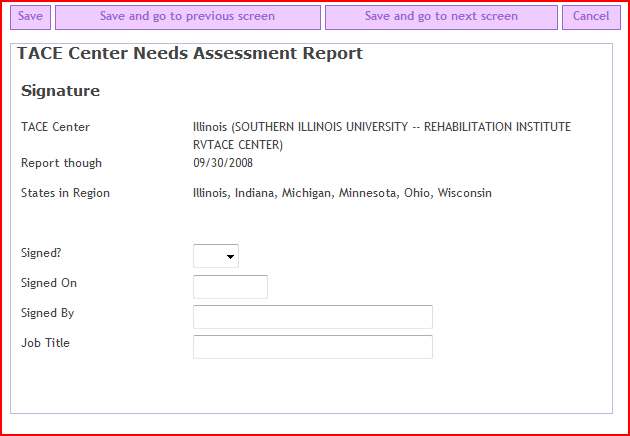This screenshot has height=436, width=630.
Task: Click the Signed By text field
Action: 313,317
